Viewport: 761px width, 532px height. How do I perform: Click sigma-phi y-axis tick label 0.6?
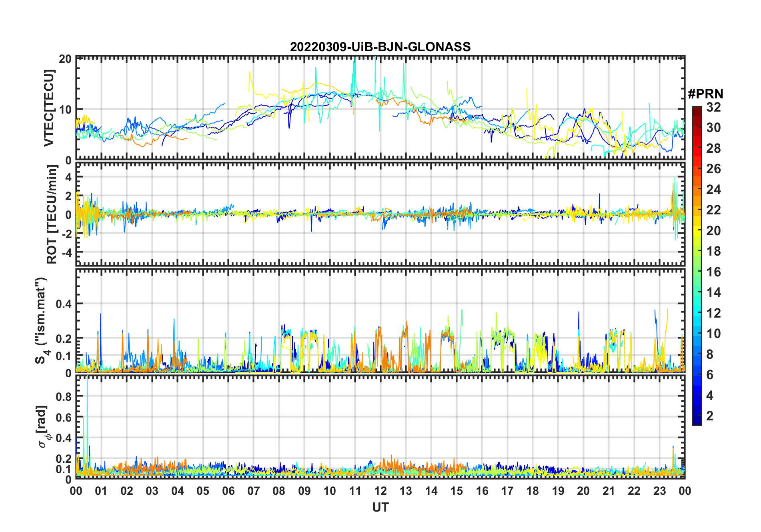pyautogui.click(x=64, y=418)
